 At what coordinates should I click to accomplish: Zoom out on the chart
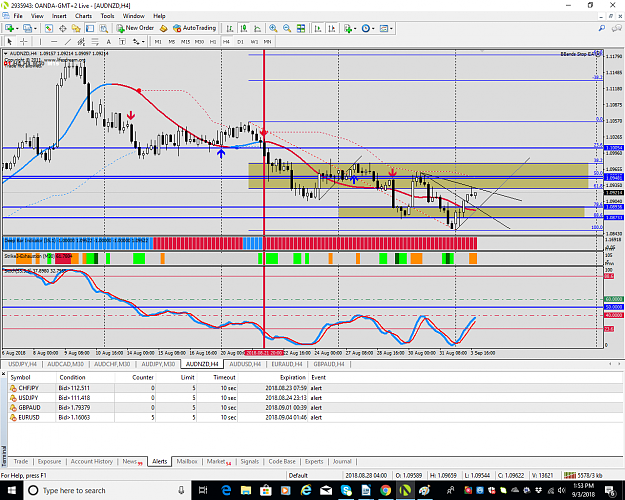(x=287, y=28)
